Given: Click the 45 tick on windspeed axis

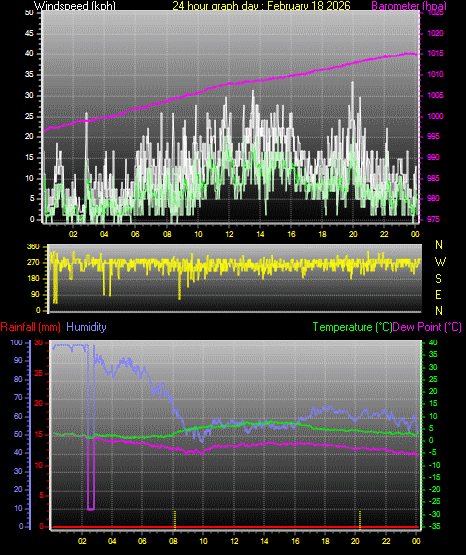Looking at the screenshot, I should tap(29, 33).
